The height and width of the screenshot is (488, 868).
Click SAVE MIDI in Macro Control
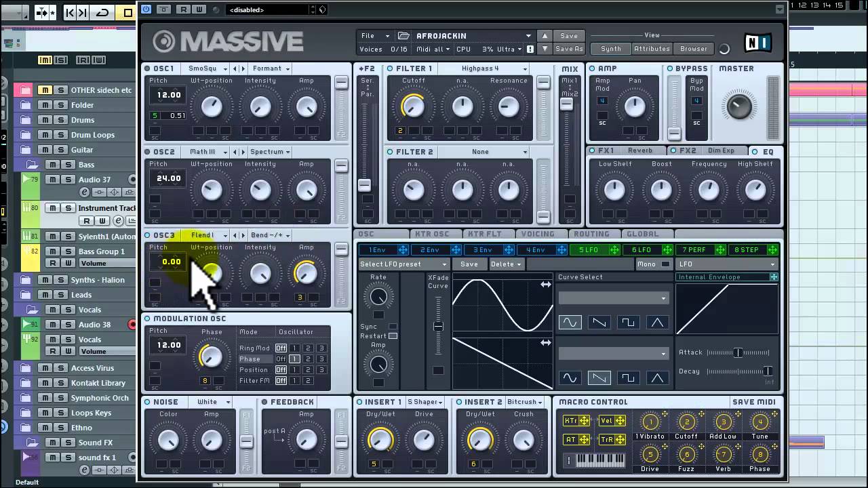tap(753, 402)
